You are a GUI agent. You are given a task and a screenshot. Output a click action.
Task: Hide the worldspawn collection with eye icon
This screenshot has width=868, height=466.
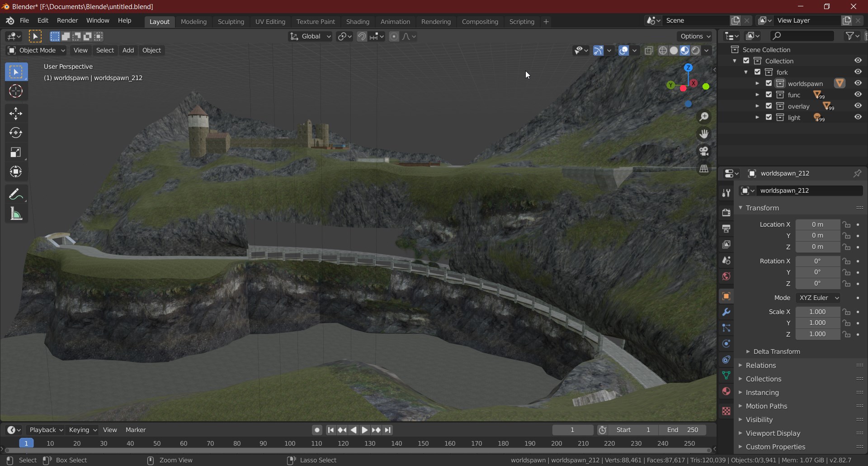858,83
